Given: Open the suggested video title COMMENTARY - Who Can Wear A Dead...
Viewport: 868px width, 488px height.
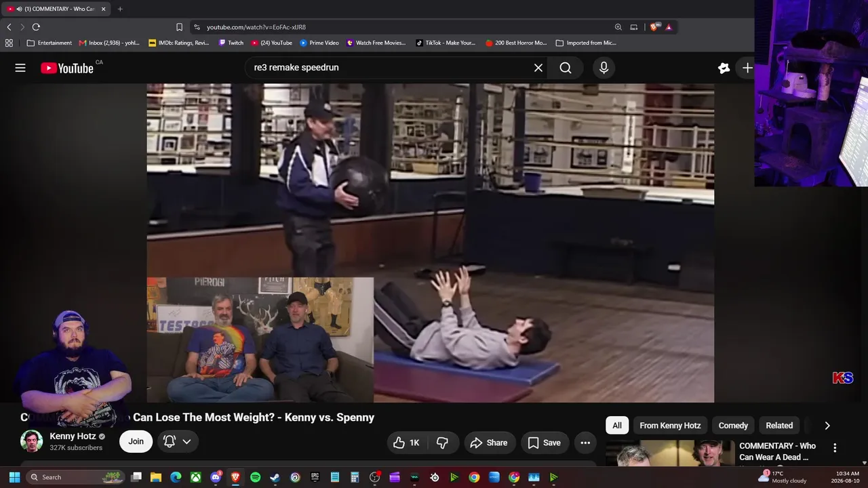Looking at the screenshot, I should tap(777, 451).
